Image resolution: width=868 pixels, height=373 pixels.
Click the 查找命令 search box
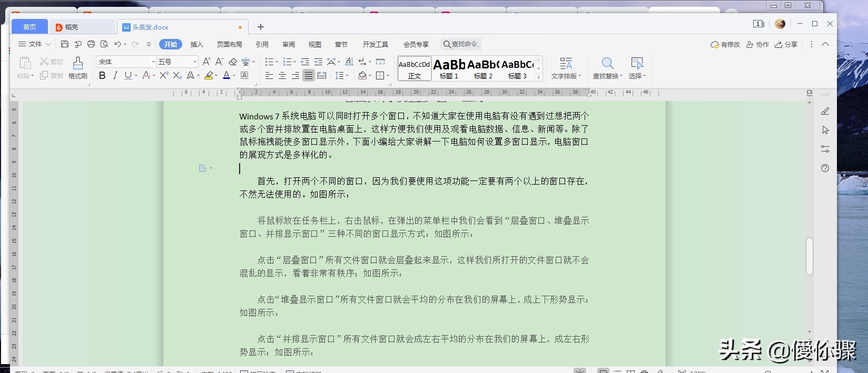coord(460,44)
